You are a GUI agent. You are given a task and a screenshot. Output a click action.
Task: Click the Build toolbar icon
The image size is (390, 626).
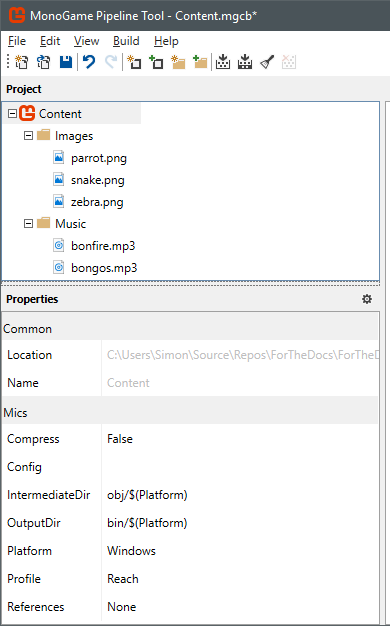point(223,62)
